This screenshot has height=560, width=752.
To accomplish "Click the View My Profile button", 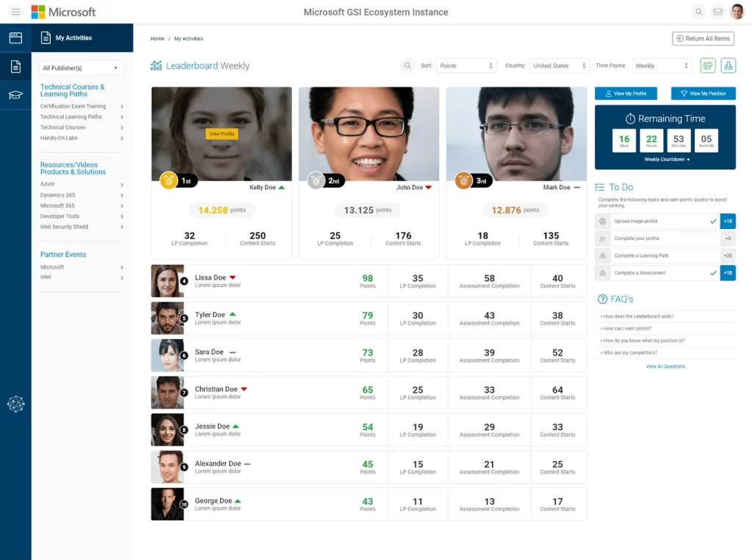I will (x=626, y=93).
